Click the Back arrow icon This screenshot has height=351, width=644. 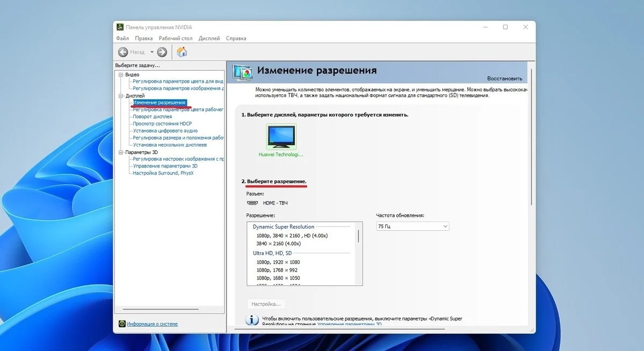(x=123, y=52)
